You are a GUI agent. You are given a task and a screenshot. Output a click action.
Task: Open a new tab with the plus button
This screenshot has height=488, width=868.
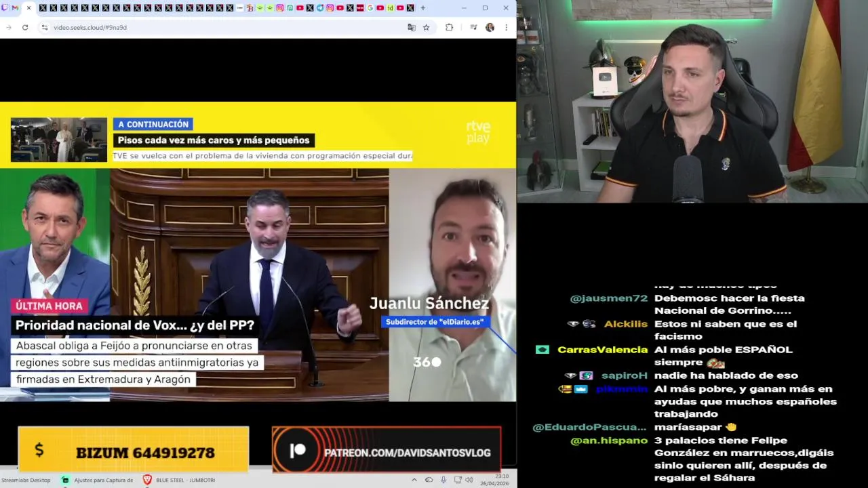[423, 7]
